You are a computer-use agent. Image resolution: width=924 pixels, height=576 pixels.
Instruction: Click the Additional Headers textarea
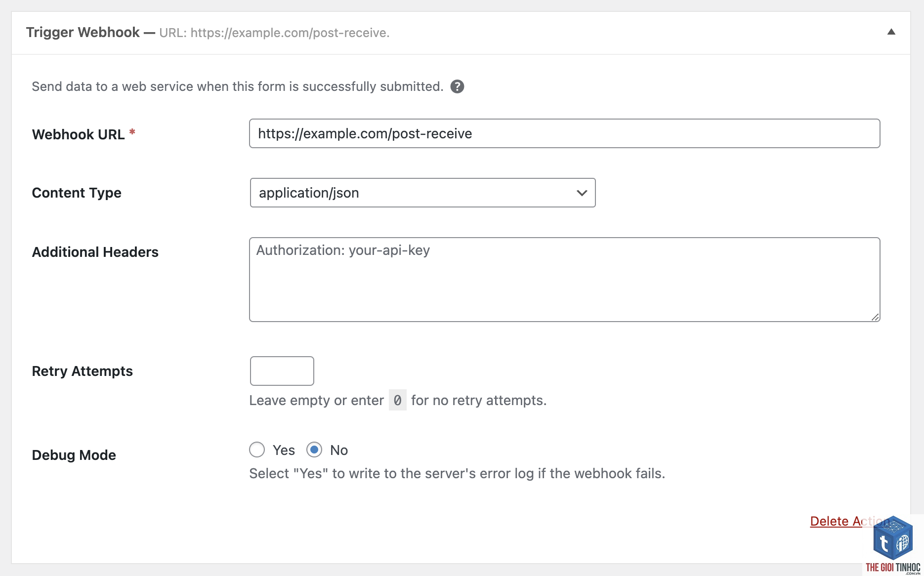point(564,280)
